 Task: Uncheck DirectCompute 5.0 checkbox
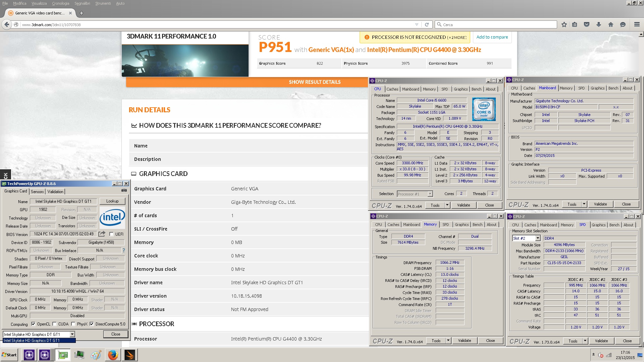pyautogui.click(x=91, y=324)
